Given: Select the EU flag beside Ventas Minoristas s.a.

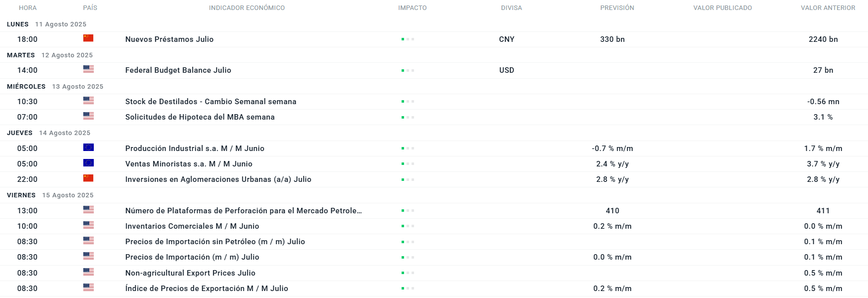Looking at the screenshot, I should pyautogui.click(x=88, y=163).
